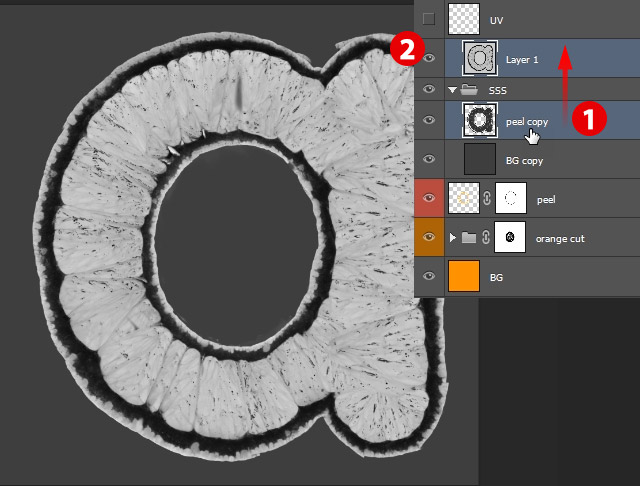Click the orange BG layer color thumbnail

point(464,276)
